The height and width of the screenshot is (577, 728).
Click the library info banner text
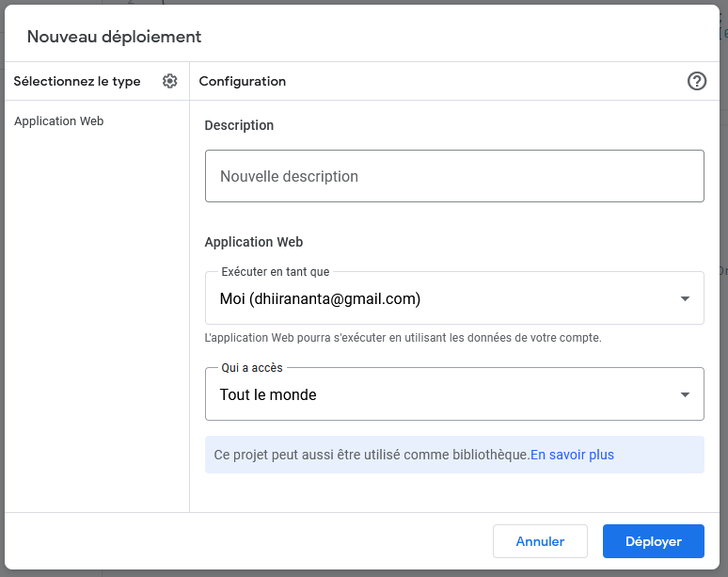click(371, 455)
